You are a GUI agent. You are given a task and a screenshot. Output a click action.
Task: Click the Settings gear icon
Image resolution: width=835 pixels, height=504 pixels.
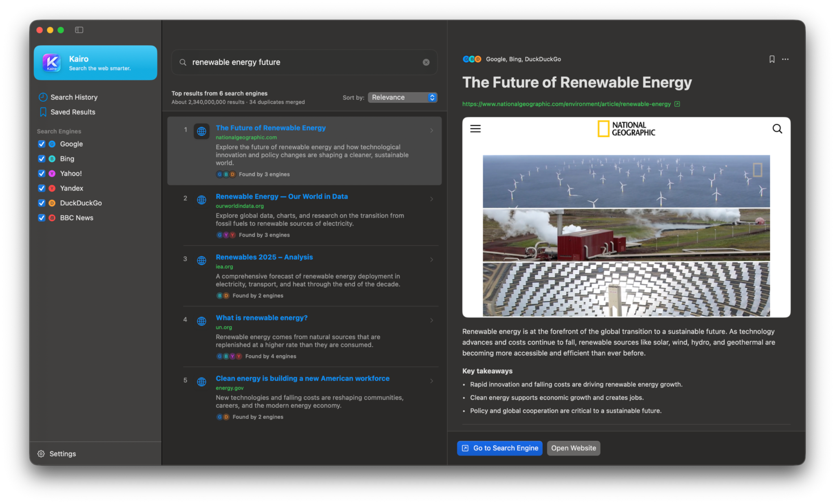41,453
